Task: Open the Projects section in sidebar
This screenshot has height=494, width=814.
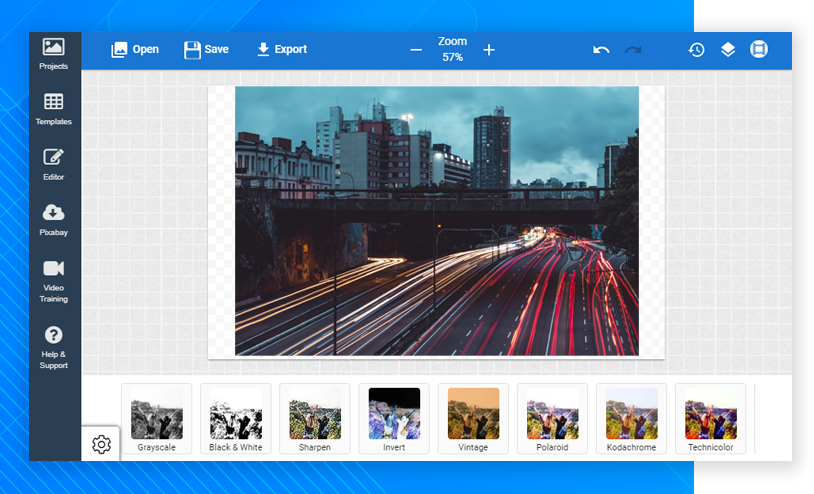Action: coord(53,54)
